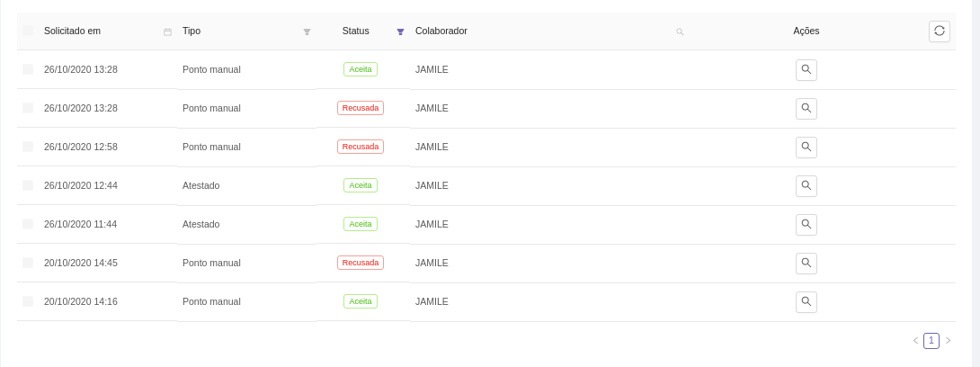Toggle the select-all checkbox in the header
The width and height of the screenshot is (980, 367).
pyautogui.click(x=28, y=31)
